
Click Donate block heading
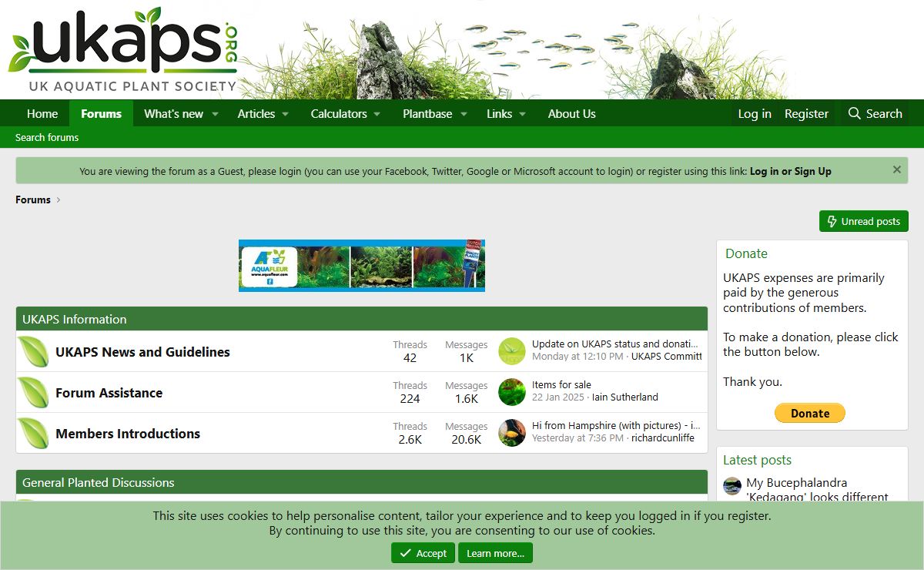(746, 253)
